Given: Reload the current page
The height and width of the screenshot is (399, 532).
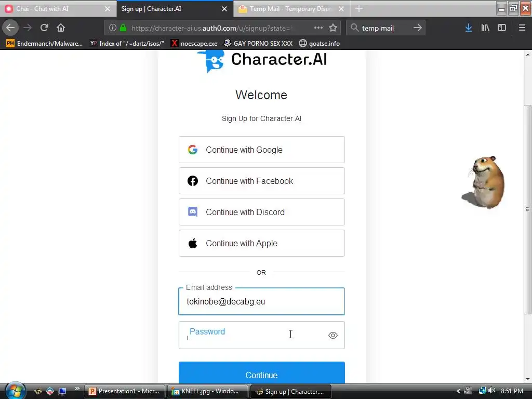Looking at the screenshot, I should [44, 28].
